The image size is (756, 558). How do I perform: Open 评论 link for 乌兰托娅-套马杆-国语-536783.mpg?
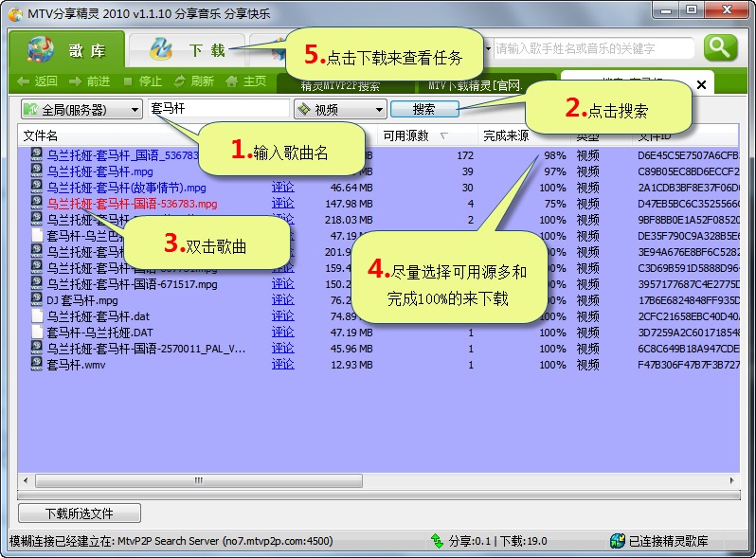point(282,204)
